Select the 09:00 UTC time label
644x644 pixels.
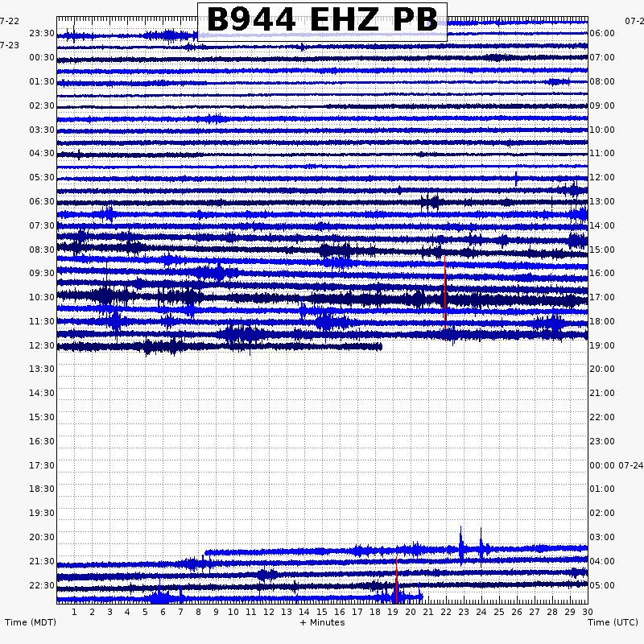[x=602, y=106]
